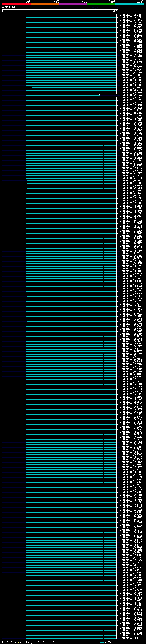The image size is (146, 644).
Task: Click label UniRef100_P15195
Action: pyautogui.click(x=131, y=397)
